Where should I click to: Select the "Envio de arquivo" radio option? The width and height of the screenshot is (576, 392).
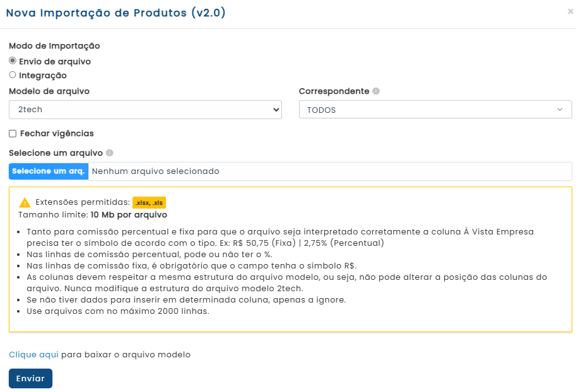13,61
